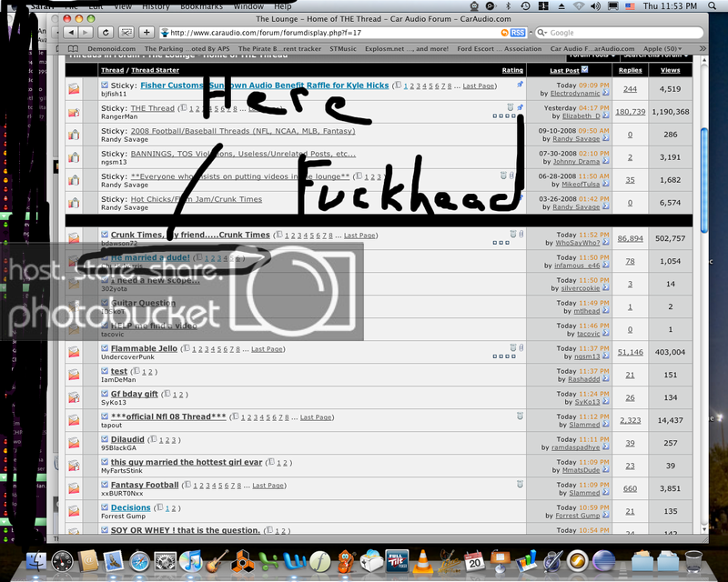The height and width of the screenshot is (582, 728).
Task: Sort by the Replies column header
Action: 630,70
